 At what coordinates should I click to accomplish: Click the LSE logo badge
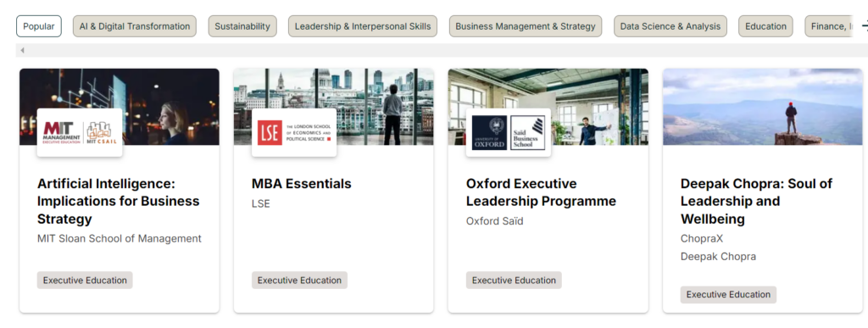click(x=294, y=133)
